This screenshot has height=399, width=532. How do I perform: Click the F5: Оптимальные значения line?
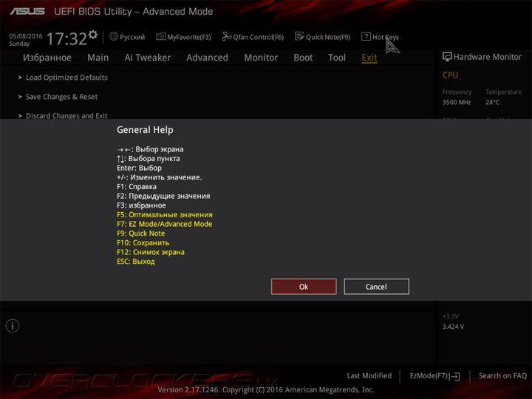tap(165, 215)
